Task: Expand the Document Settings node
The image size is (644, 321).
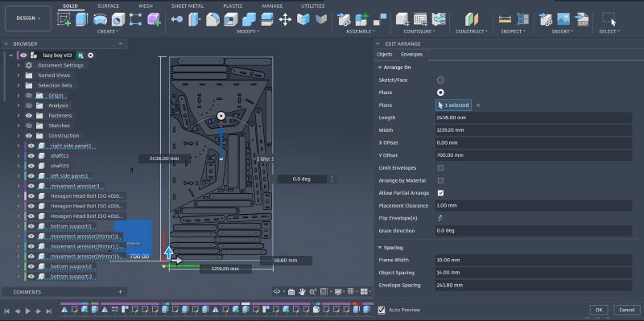Action: (x=19, y=66)
